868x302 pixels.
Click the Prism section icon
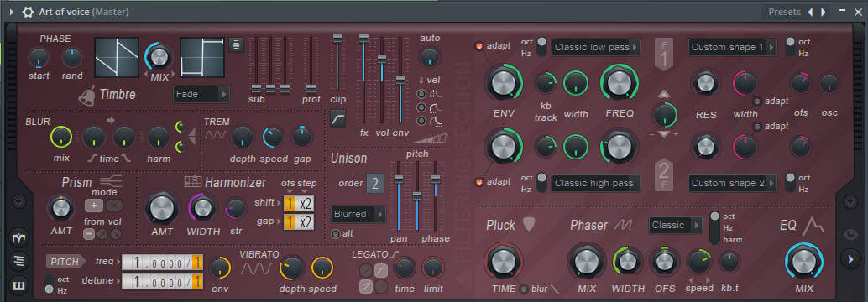coord(111,181)
